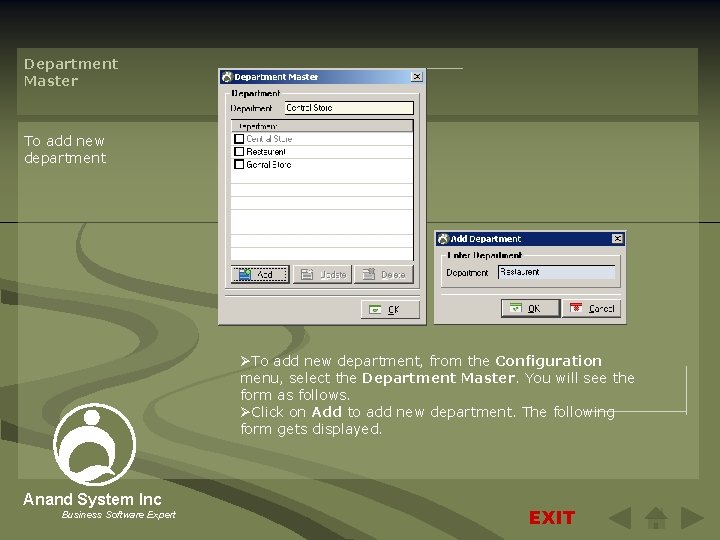Cancel the Add Department dialog

click(x=592, y=308)
